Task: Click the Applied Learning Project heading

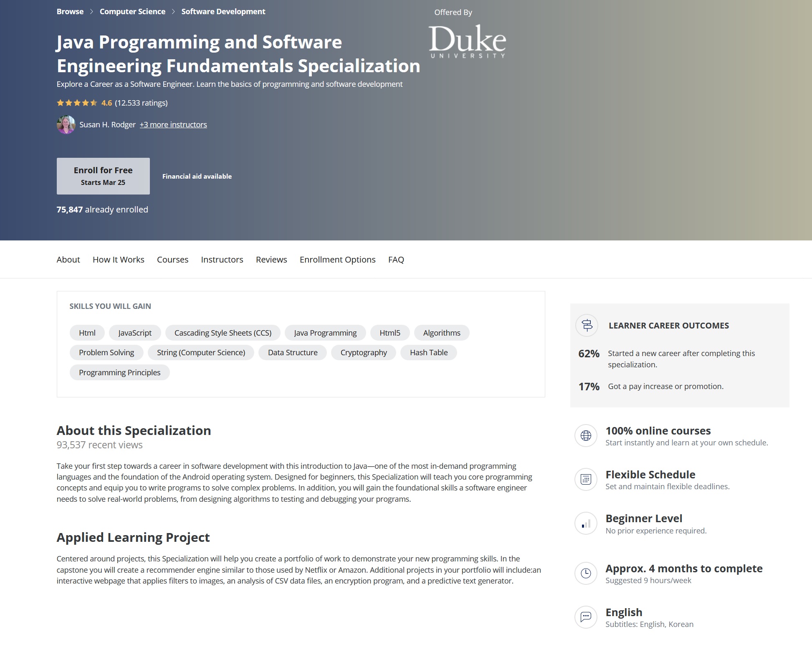Action: 133,537
